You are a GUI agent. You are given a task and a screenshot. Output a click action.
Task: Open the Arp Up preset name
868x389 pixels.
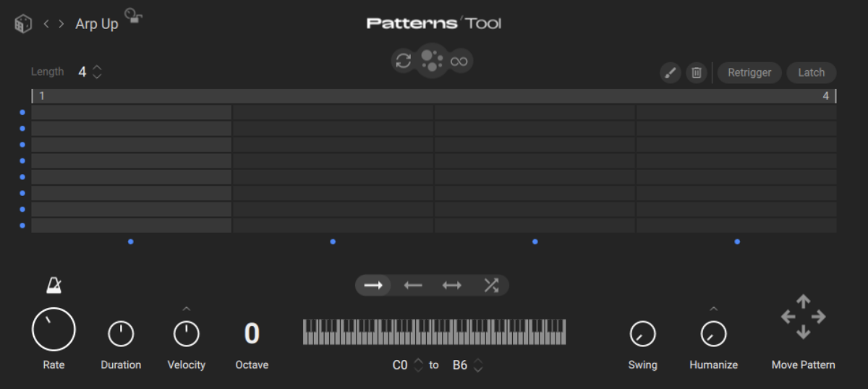[97, 24]
